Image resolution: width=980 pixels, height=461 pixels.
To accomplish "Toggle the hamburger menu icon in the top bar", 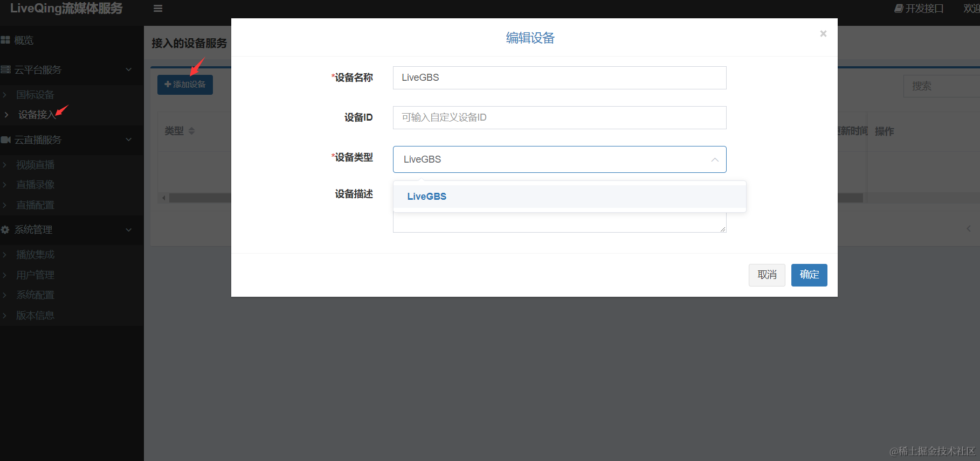I will pyautogui.click(x=158, y=9).
